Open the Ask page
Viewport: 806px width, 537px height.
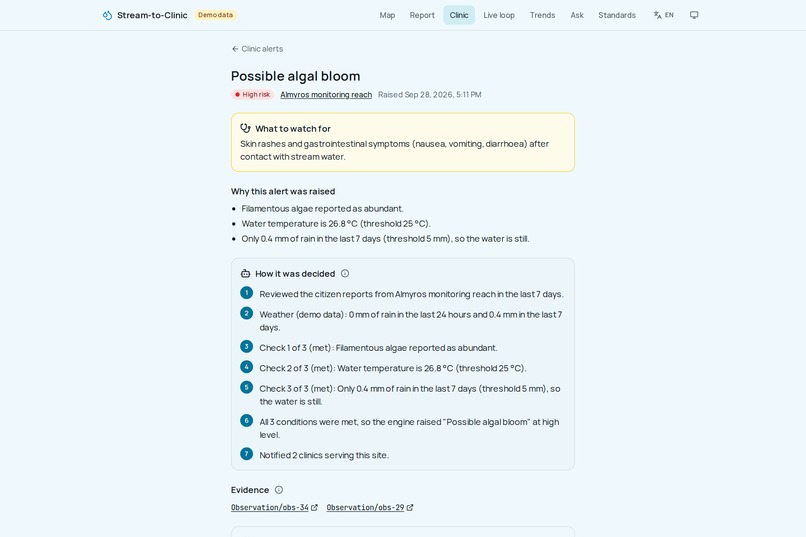click(x=577, y=15)
